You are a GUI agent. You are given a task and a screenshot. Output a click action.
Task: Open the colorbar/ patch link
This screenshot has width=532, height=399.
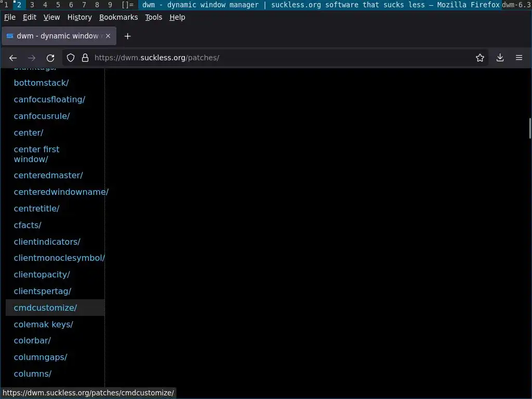tap(32, 341)
